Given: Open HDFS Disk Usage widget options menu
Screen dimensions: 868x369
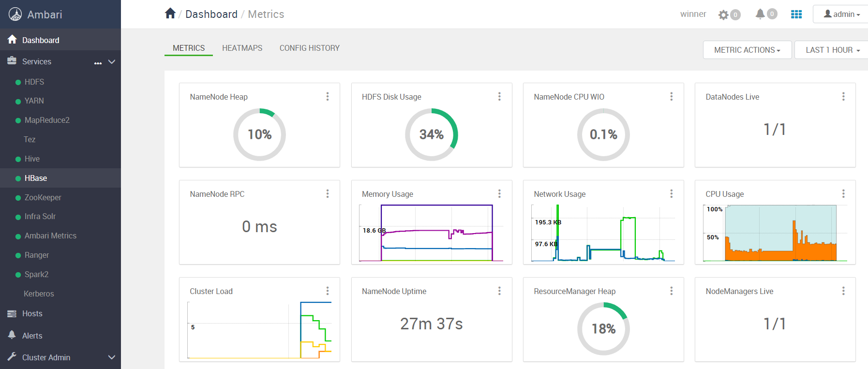Looking at the screenshot, I should pyautogui.click(x=499, y=97).
